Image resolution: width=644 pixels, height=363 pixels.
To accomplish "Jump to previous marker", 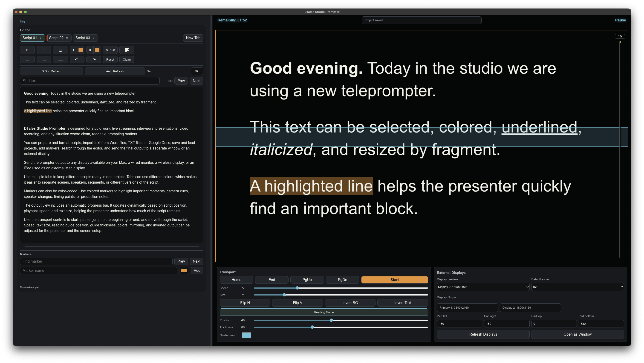I will 181,261.
